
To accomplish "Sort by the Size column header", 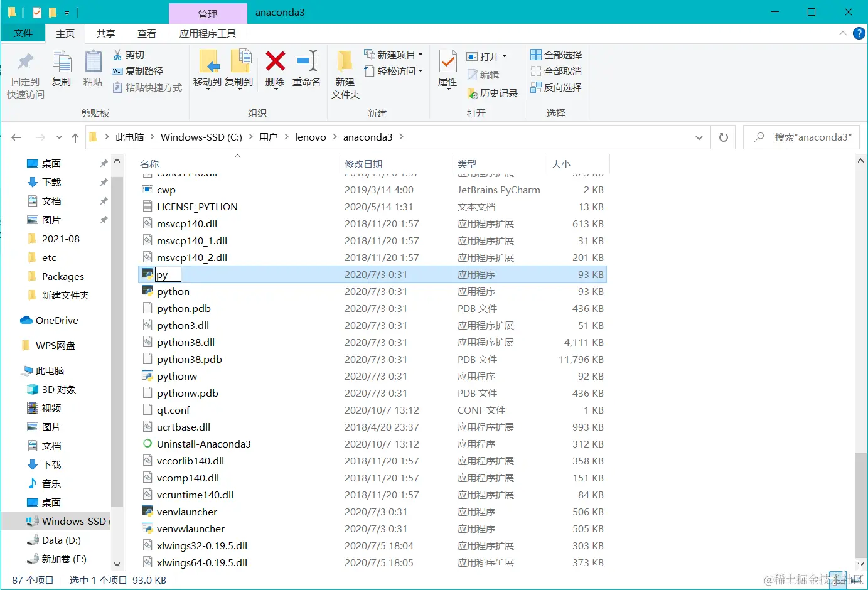I will pyautogui.click(x=578, y=164).
